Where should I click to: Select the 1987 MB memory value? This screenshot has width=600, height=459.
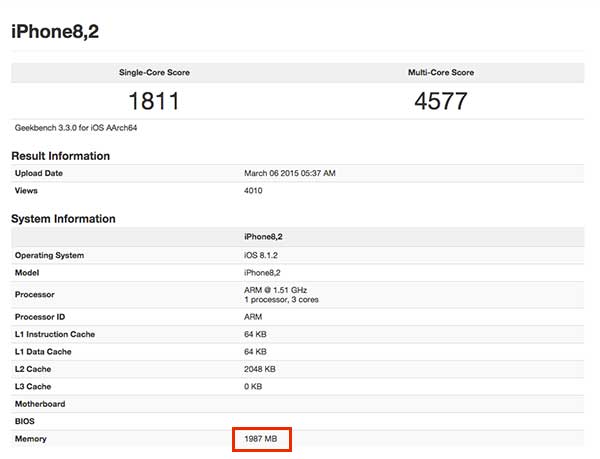[x=261, y=439]
